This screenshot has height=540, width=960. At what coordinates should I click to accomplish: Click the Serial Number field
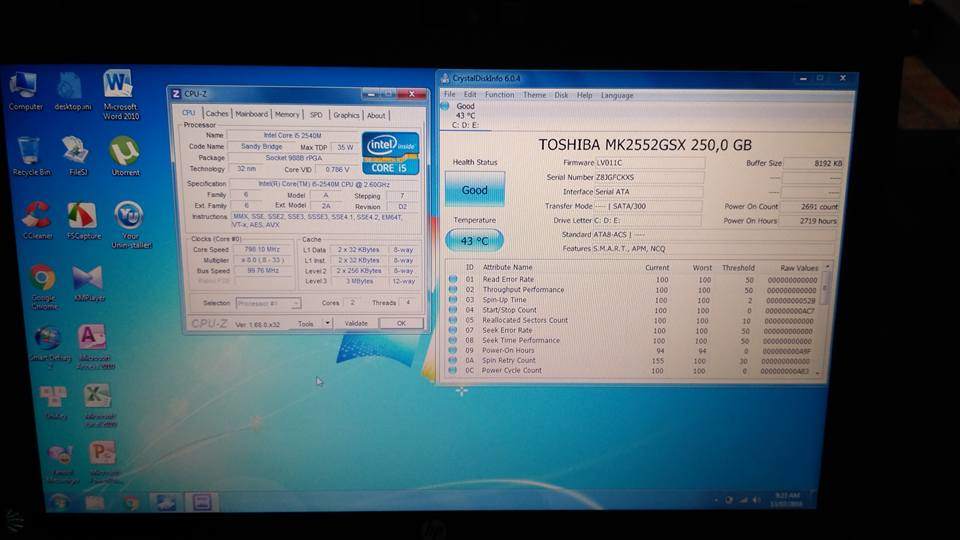coord(649,177)
